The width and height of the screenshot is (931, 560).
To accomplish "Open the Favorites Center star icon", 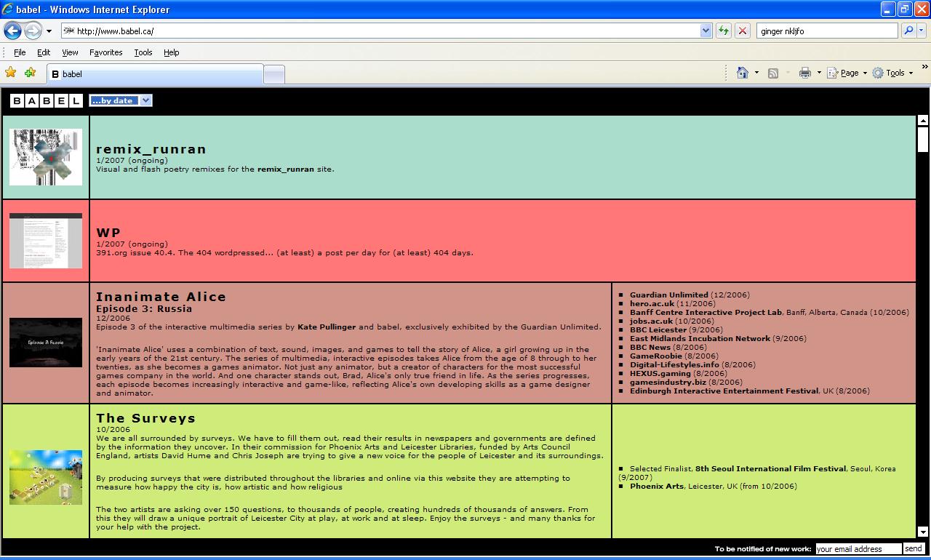I will (x=11, y=72).
